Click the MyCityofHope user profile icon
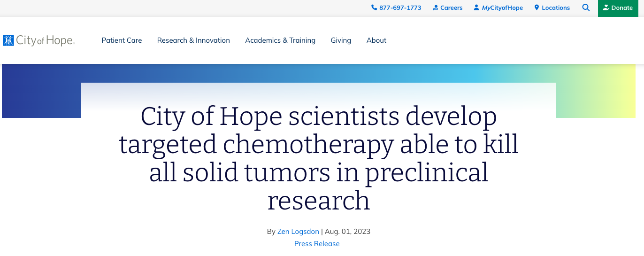 pyautogui.click(x=476, y=8)
